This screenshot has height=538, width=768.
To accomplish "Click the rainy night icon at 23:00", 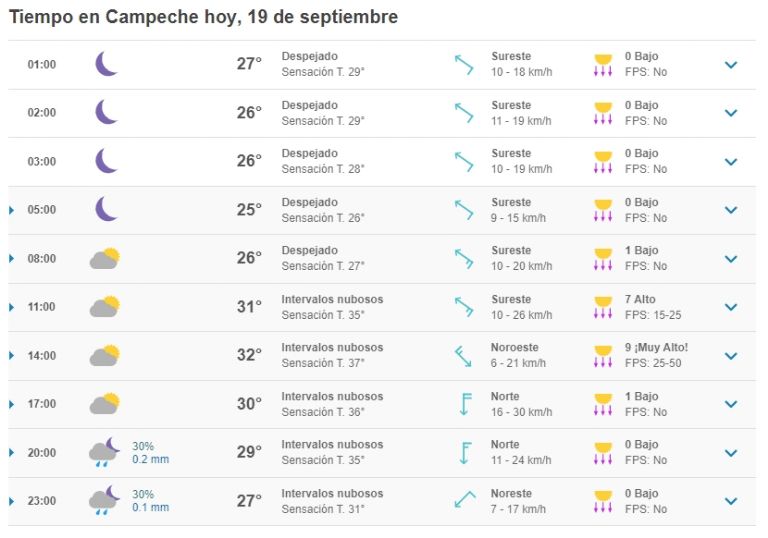I will coord(104,500).
